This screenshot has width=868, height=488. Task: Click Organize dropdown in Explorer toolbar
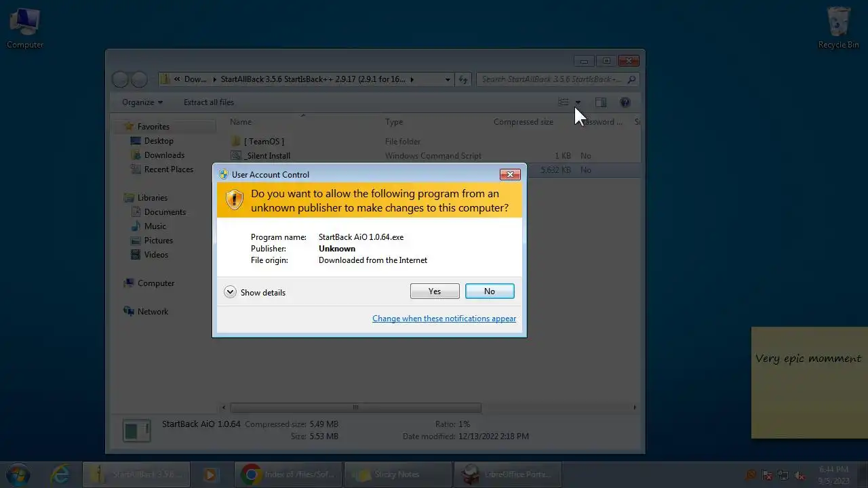pos(142,102)
